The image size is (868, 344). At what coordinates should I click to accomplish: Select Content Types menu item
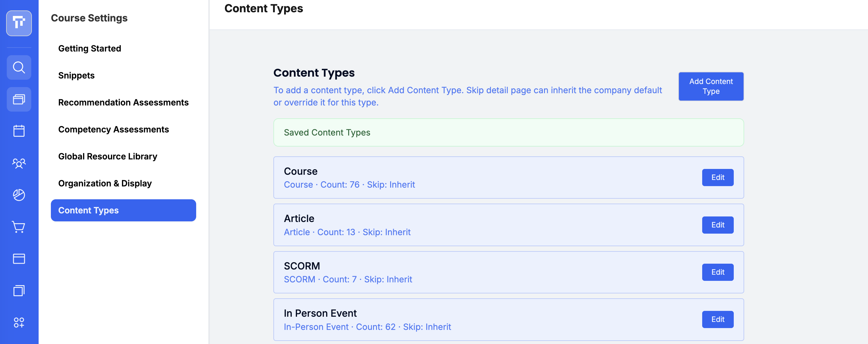point(123,210)
